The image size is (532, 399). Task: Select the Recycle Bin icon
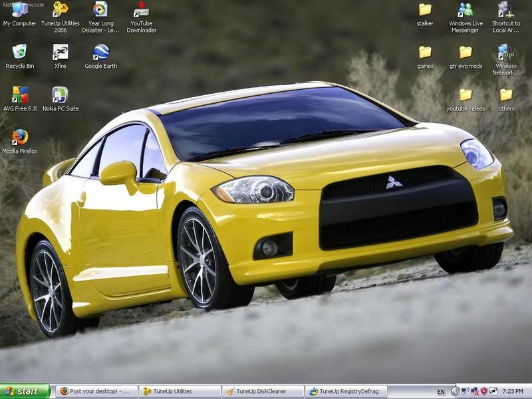[20, 52]
